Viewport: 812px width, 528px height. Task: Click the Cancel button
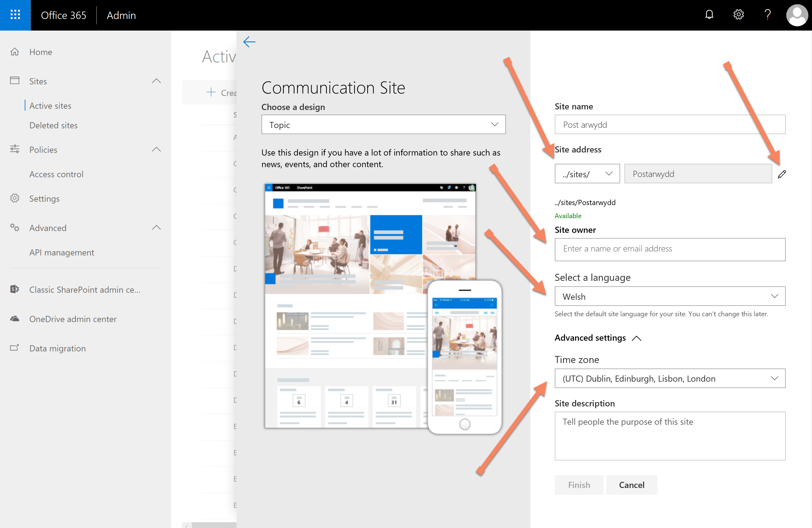click(x=631, y=485)
